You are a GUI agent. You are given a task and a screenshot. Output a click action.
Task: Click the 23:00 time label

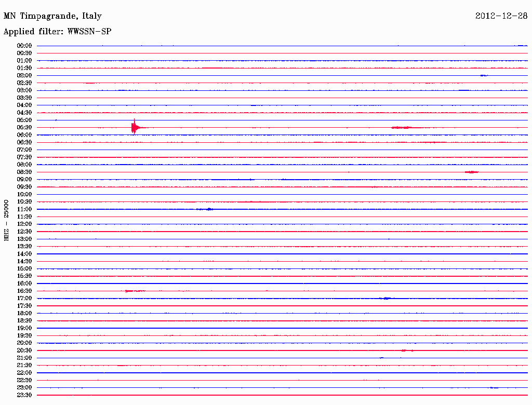point(24,388)
